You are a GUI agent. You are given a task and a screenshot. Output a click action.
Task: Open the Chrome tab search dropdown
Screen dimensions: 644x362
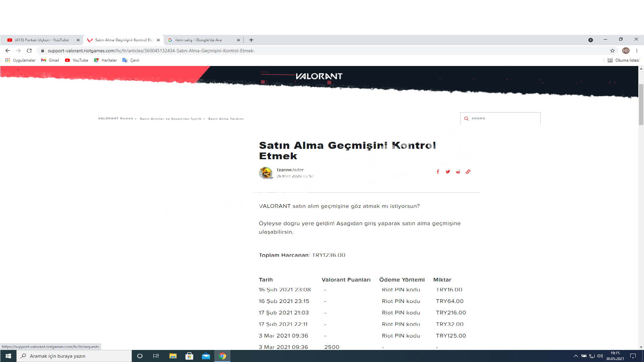(591, 40)
